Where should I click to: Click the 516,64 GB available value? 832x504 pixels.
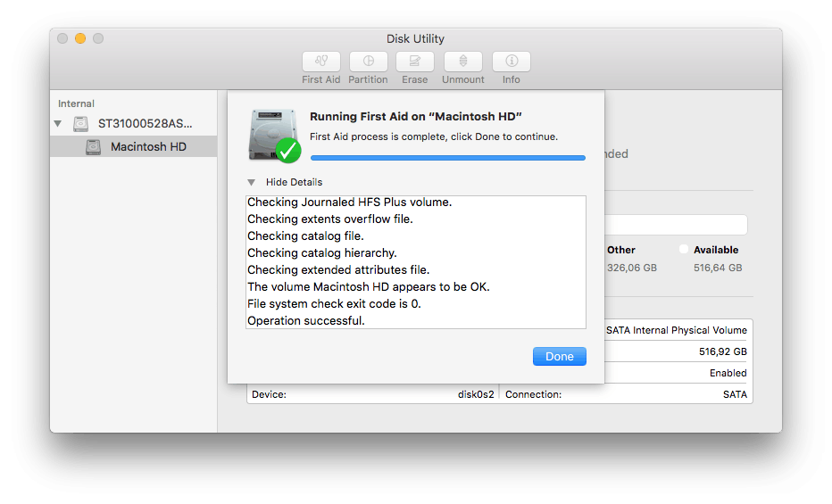click(x=718, y=269)
